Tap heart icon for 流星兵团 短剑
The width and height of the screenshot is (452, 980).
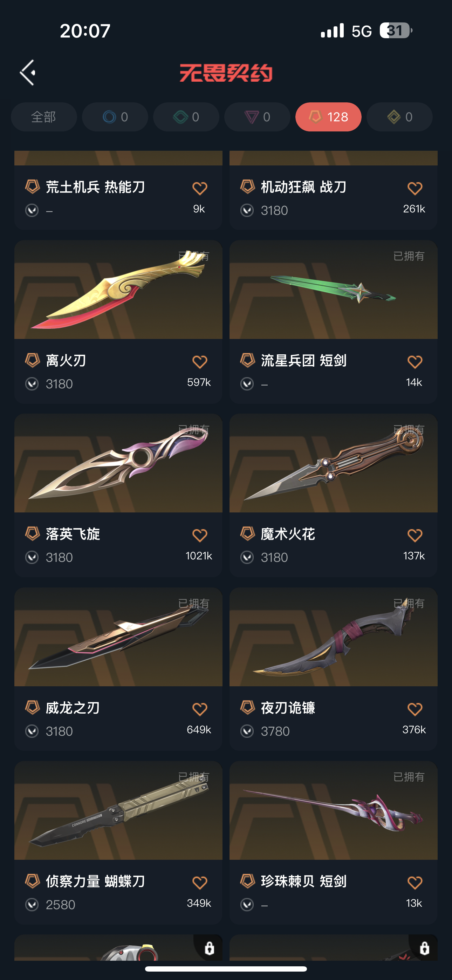coord(415,362)
